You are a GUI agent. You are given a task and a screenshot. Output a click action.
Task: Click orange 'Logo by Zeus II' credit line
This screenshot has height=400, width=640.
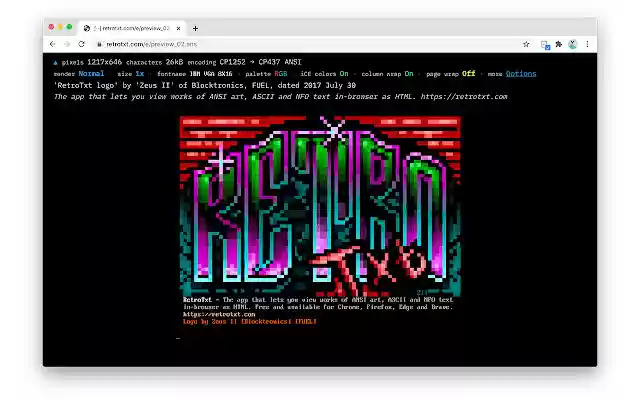pos(250,322)
